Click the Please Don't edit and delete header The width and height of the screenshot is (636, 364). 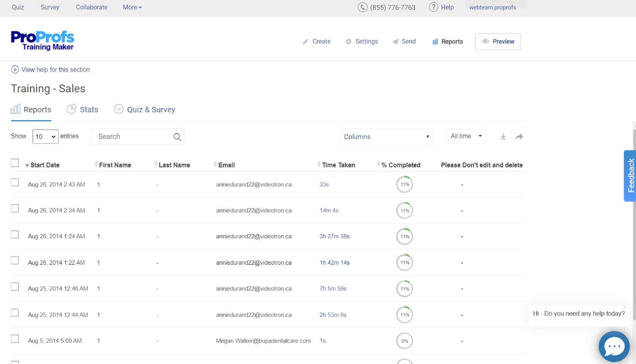[482, 165]
